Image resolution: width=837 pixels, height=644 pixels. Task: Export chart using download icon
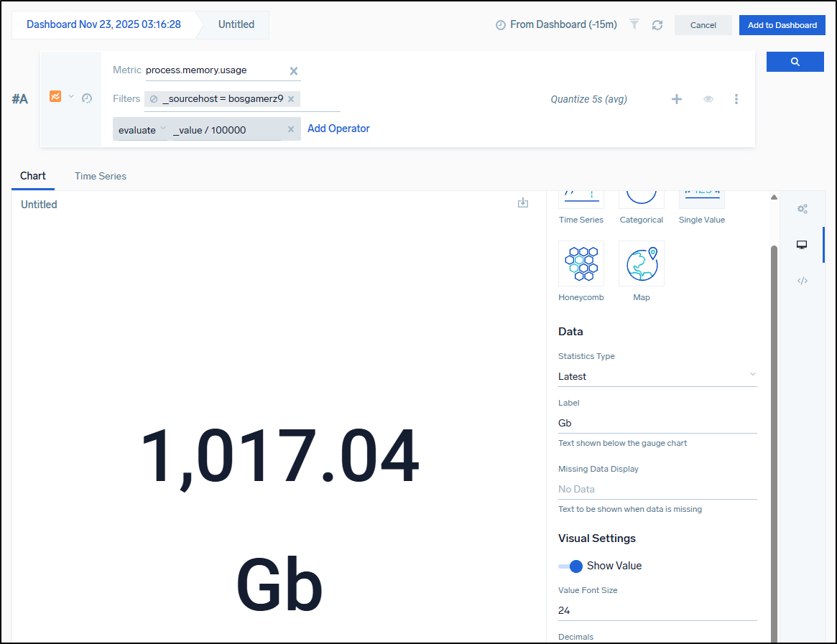523,203
